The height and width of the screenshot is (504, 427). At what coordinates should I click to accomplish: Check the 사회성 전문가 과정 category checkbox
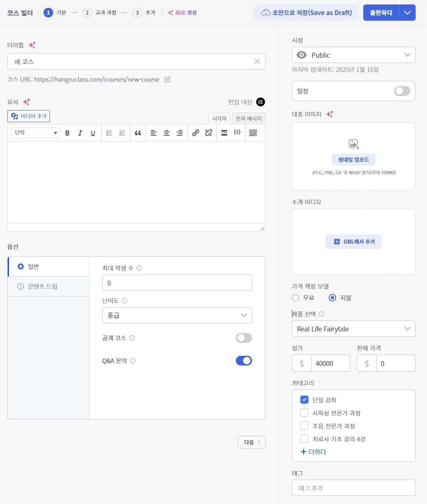pos(304,413)
